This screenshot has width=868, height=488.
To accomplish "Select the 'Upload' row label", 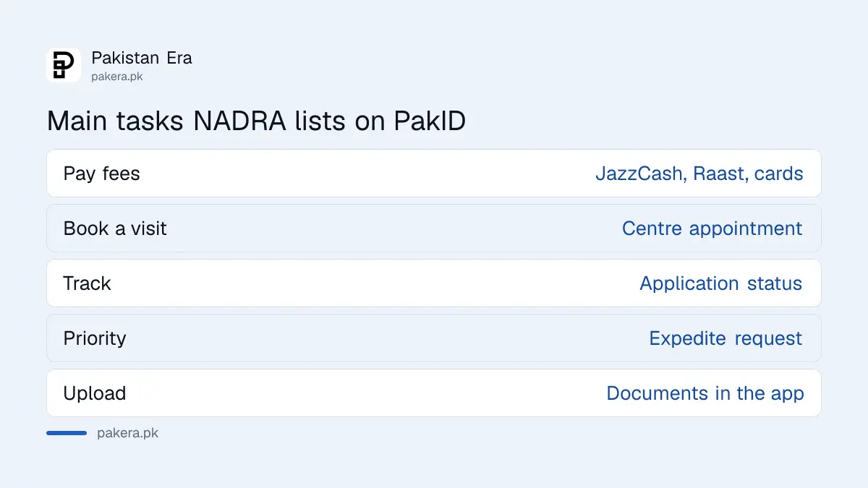I will pyautogui.click(x=95, y=393).
